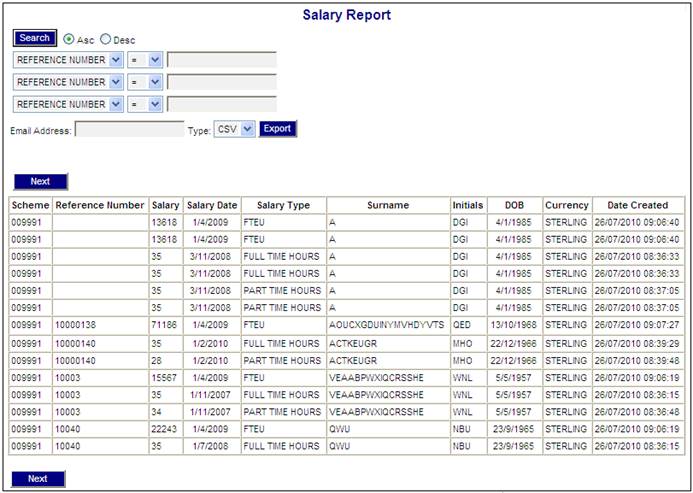Open the second REFERENCE NUMBER field dropdown
The height and width of the screenshot is (493, 693).
69,82
